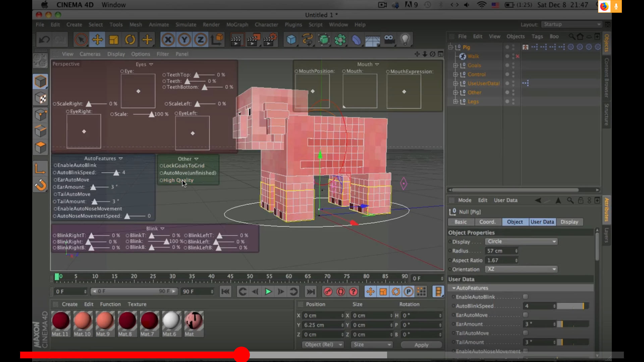Click the Radius 57 cm field
The width and height of the screenshot is (644, 362).
pos(501,251)
